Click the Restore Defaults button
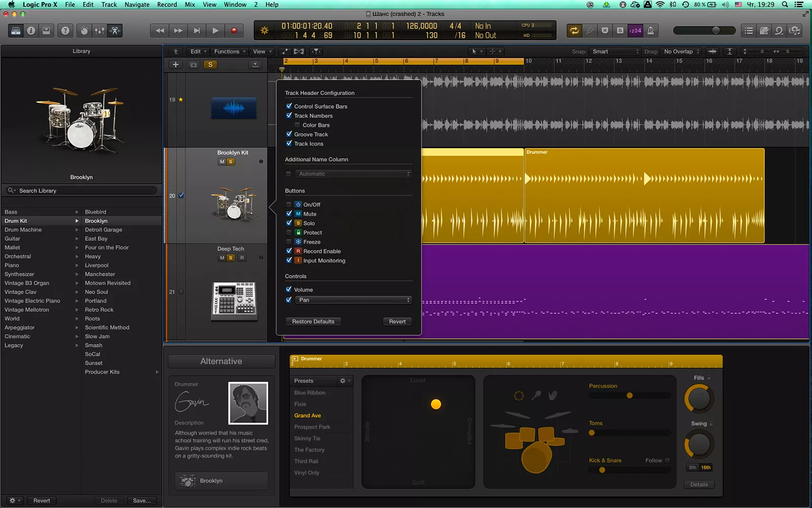Screen dimensions: 812x508 313,322
